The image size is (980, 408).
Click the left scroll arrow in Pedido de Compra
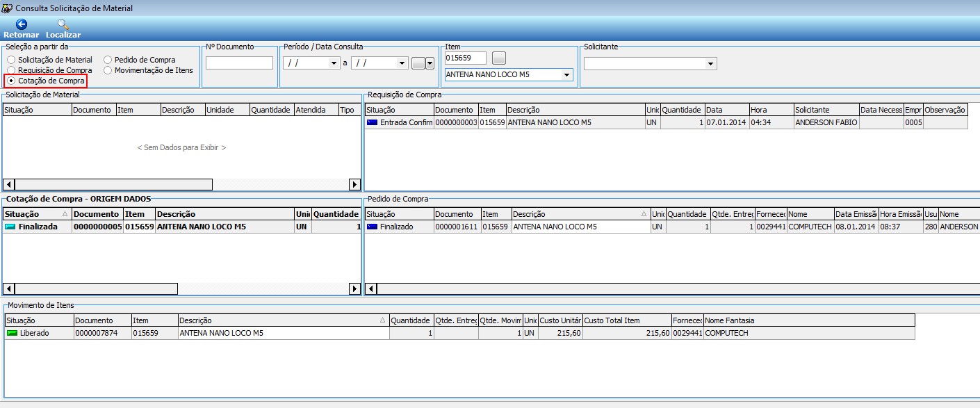(371, 288)
